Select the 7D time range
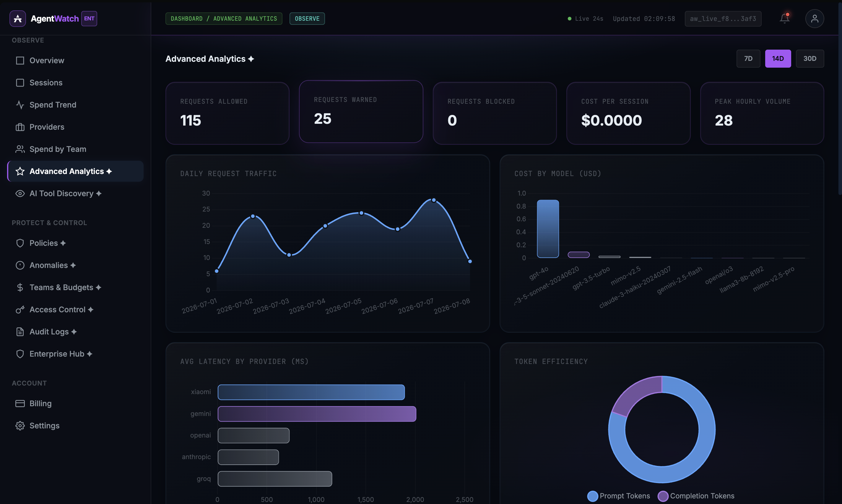The height and width of the screenshot is (504, 842). (x=748, y=59)
